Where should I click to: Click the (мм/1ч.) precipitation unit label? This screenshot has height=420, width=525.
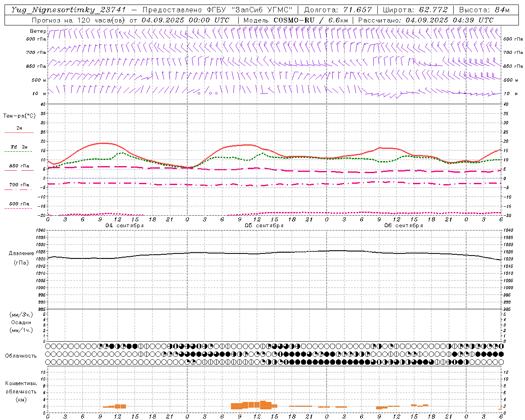pos(21,330)
